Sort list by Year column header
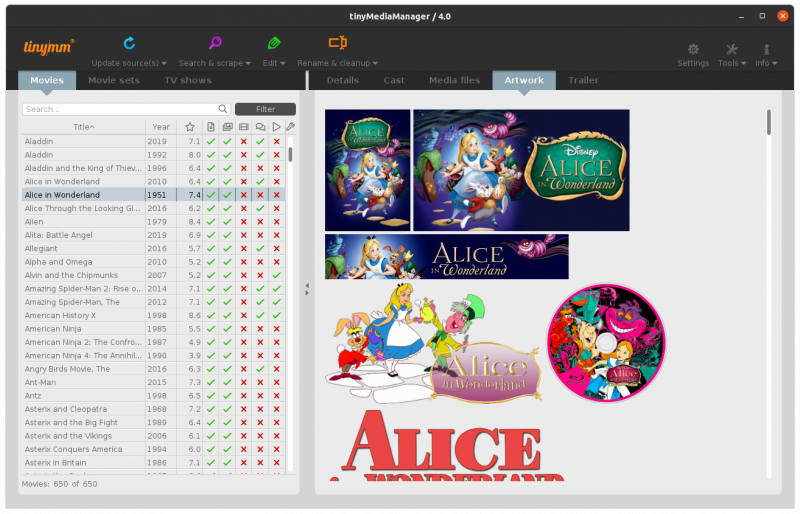 coord(161,127)
